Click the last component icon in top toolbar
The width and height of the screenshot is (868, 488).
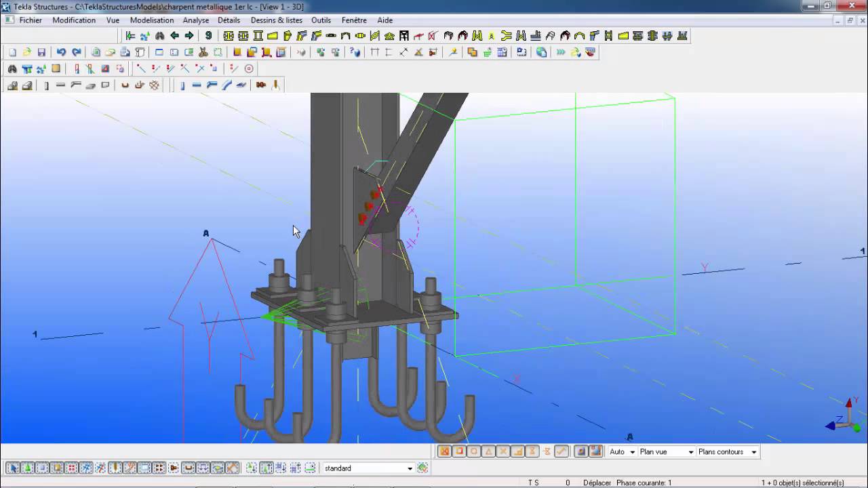(682, 35)
